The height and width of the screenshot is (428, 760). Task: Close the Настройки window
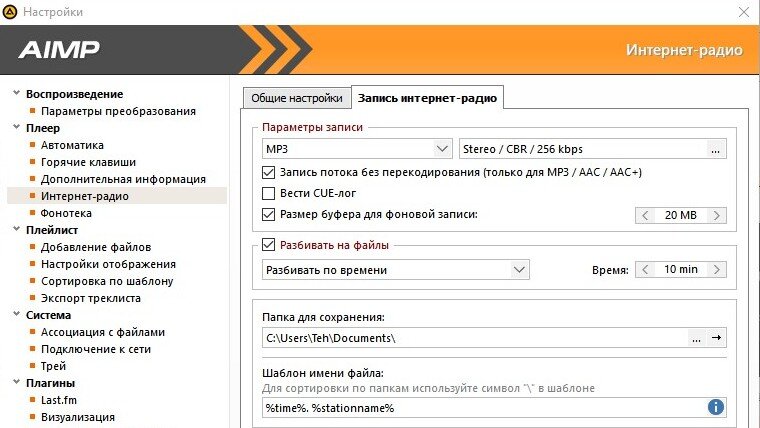click(x=744, y=12)
